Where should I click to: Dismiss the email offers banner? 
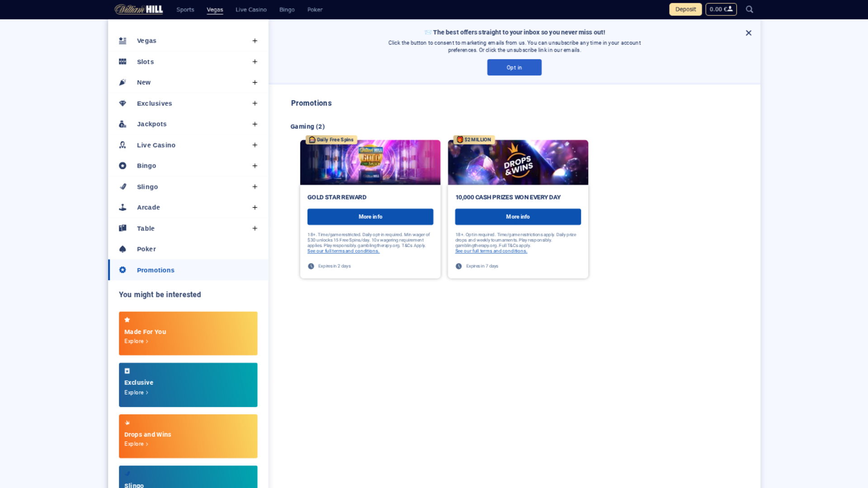point(748,33)
